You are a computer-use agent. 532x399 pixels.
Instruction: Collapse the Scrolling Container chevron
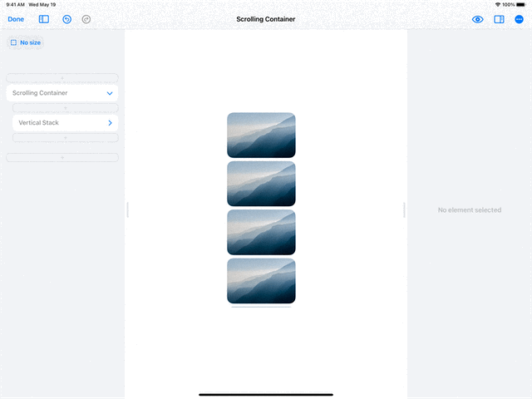point(110,93)
